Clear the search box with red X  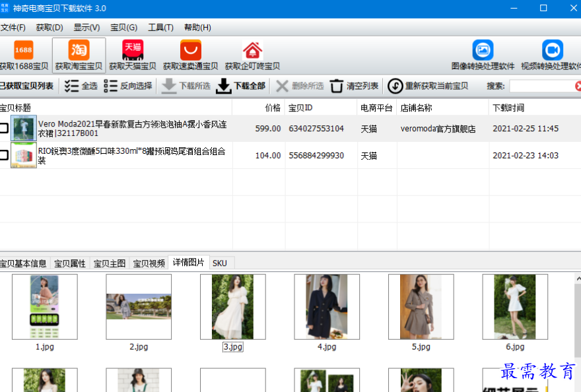click(x=578, y=86)
